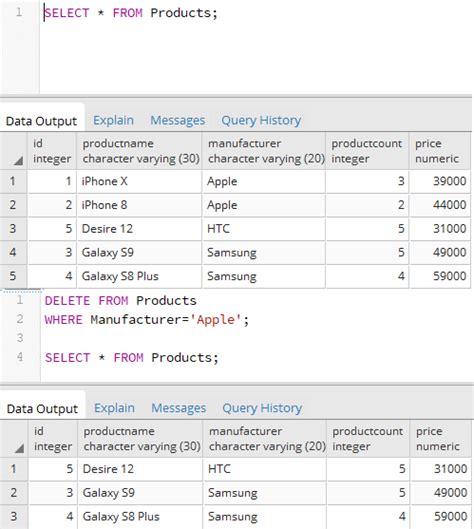
Task: Switch to Messages tab in lower panel
Action: [x=178, y=408]
